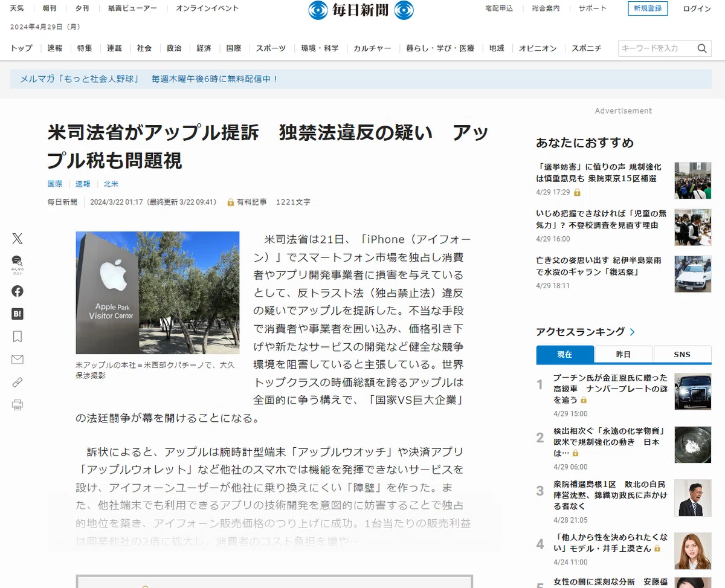
Task: Open the みんなのポスト comments icon
Action: click(x=17, y=265)
